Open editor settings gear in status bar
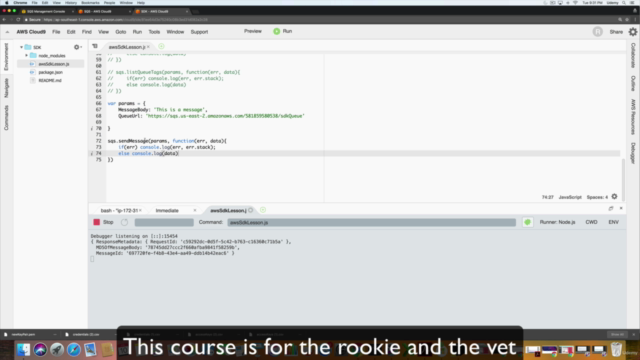This screenshot has height=360, width=640. pos(614,197)
